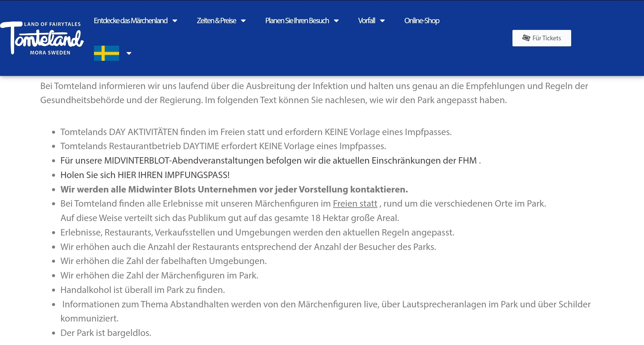Follow the Freien statt underlined link
Screen dimensions: 644x345
pyautogui.click(x=355, y=204)
